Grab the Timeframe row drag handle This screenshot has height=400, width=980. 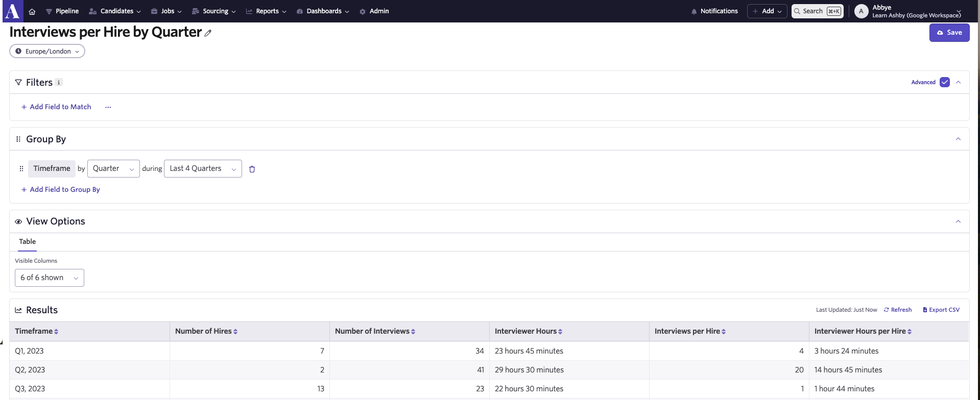click(x=21, y=168)
